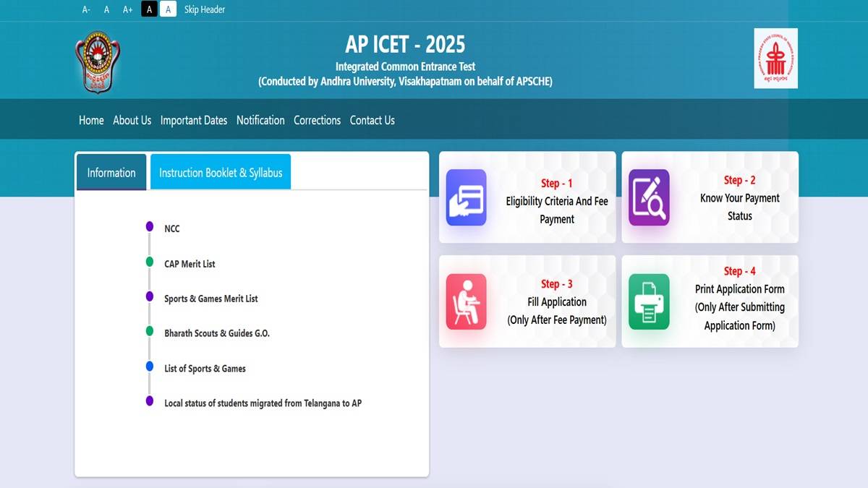Image resolution: width=868 pixels, height=488 pixels.
Task: Increase font size with the A+ control
Action: click(127, 9)
